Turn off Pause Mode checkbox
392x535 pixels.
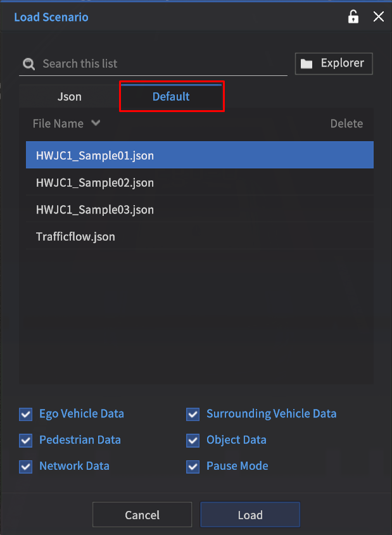[193, 467]
